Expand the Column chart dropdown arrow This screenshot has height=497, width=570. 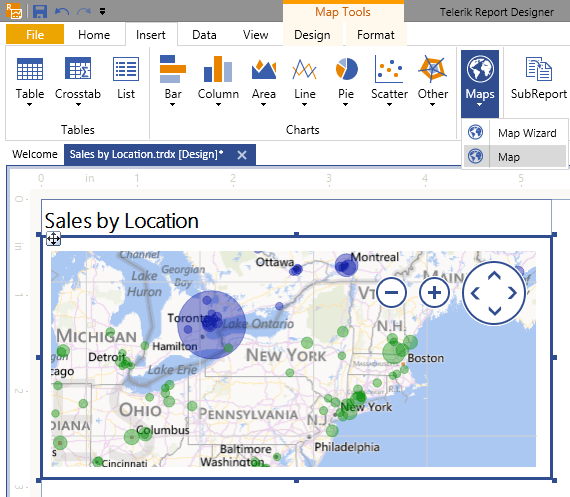218,105
